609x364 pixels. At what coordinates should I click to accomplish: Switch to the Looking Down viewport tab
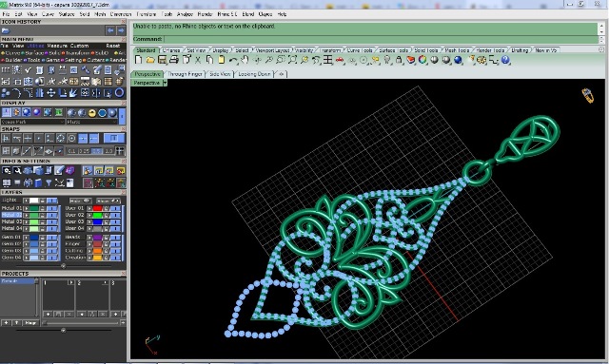click(x=254, y=74)
